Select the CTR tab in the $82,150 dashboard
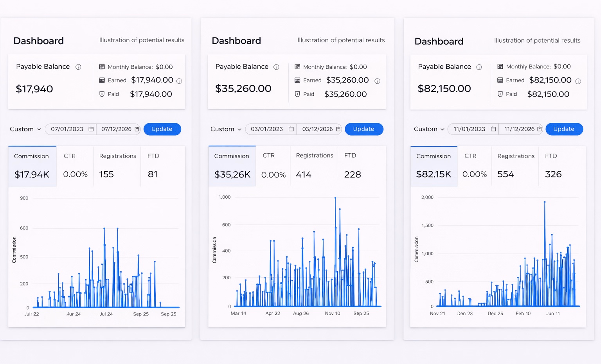Image resolution: width=601 pixels, height=364 pixels. tap(475, 166)
